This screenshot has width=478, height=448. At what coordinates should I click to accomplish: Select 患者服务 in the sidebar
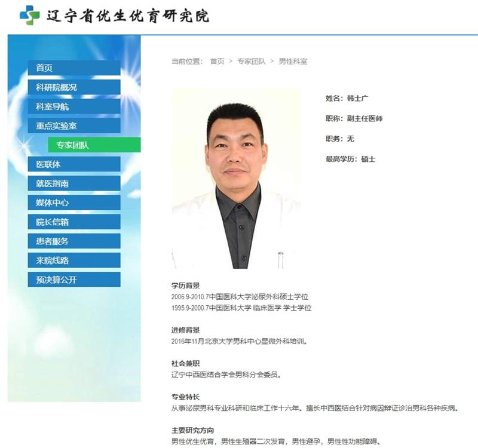74,241
